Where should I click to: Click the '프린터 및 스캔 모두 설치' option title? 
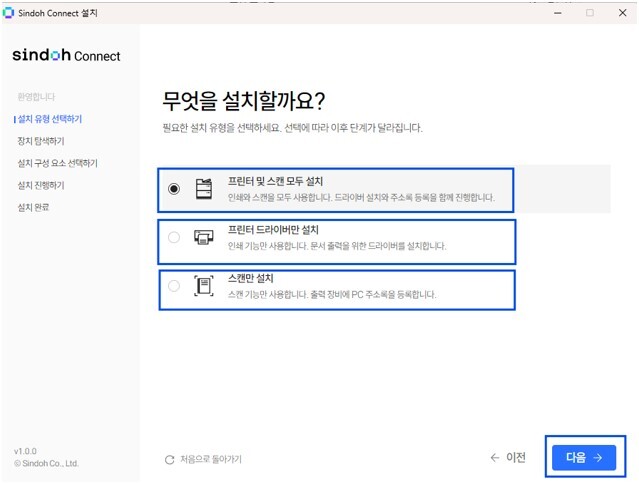pos(275,181)
